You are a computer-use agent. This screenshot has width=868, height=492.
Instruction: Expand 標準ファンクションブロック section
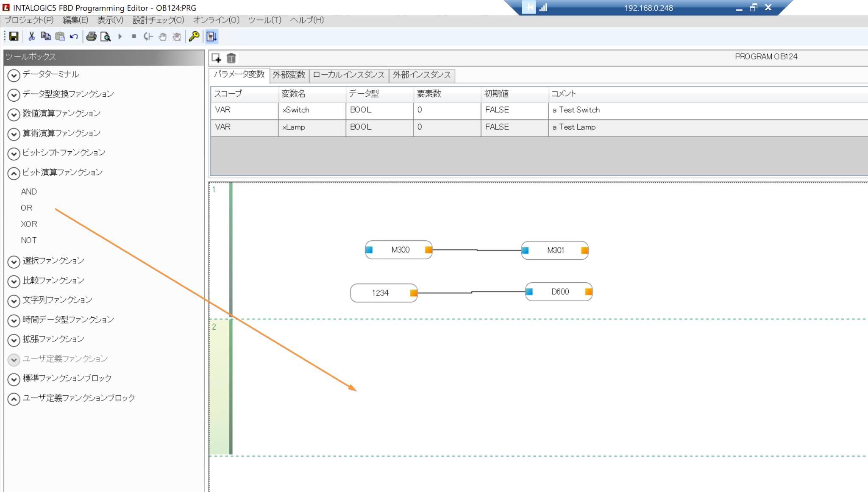click(14, 379)
